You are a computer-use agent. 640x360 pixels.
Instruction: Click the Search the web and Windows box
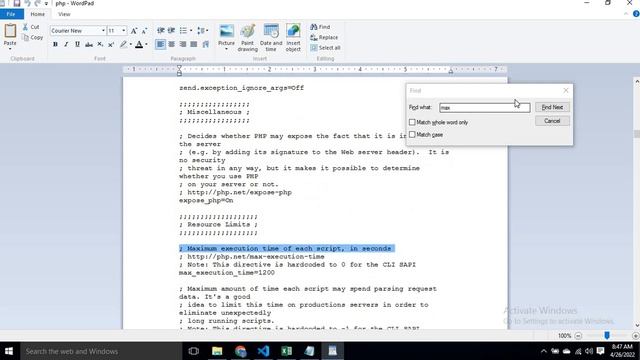click(x=100, y=351)
